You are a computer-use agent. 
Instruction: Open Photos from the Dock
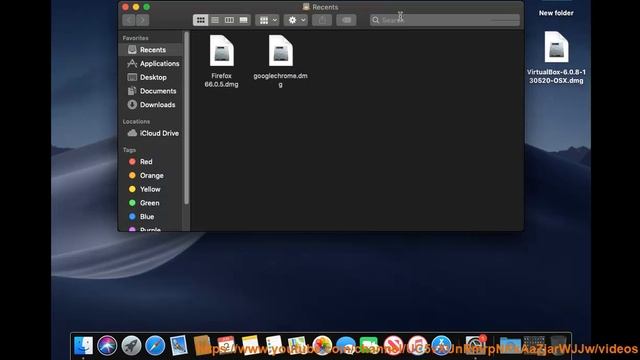click(x=322, y=345)
